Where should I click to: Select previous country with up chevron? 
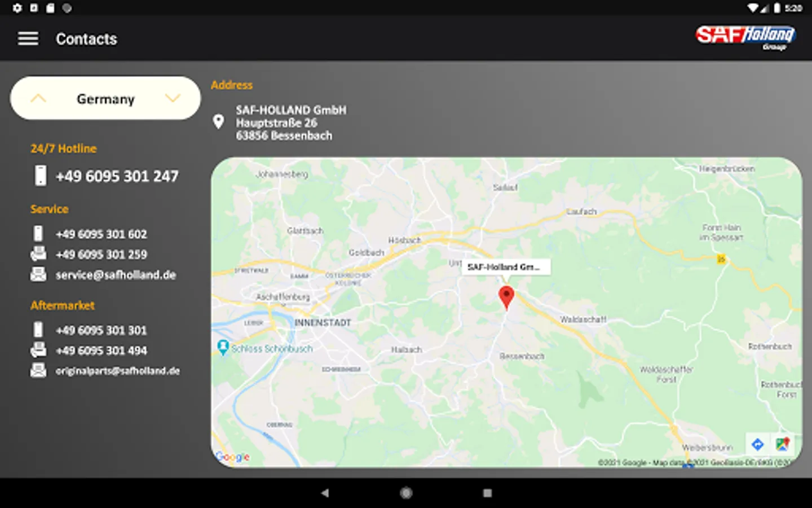(x=38, y=98)
